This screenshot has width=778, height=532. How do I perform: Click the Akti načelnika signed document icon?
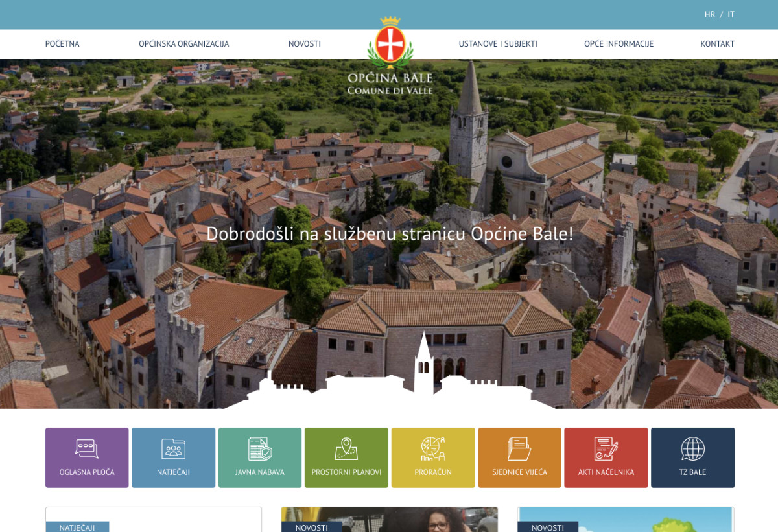point(606,448)
